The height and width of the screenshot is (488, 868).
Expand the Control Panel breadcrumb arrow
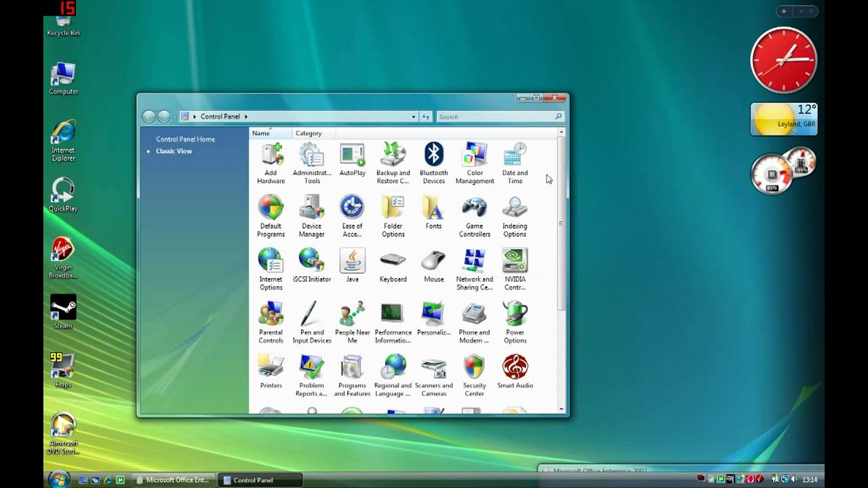tap(246, 117)
